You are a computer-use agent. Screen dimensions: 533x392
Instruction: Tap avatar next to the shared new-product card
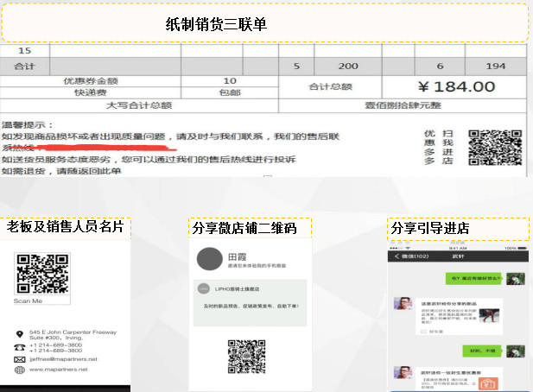click(403, 303)
